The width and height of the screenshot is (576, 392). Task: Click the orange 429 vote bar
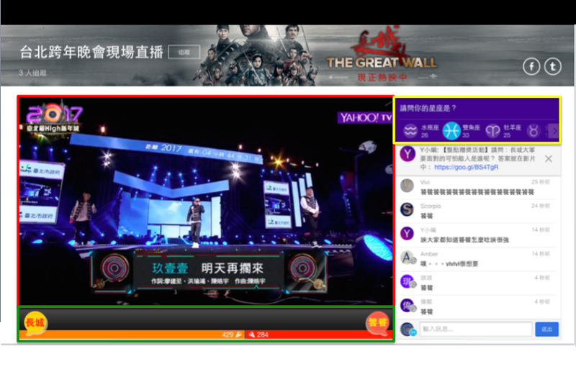(132, 334)
